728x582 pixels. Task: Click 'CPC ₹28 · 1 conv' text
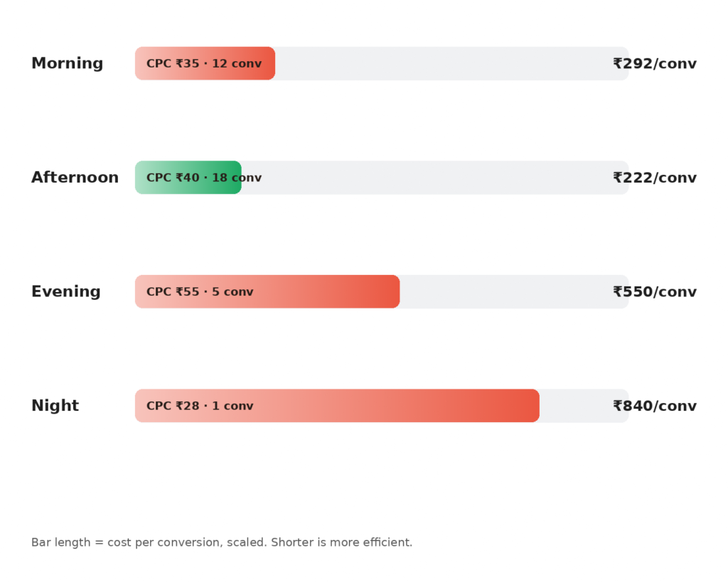point(200,406)
